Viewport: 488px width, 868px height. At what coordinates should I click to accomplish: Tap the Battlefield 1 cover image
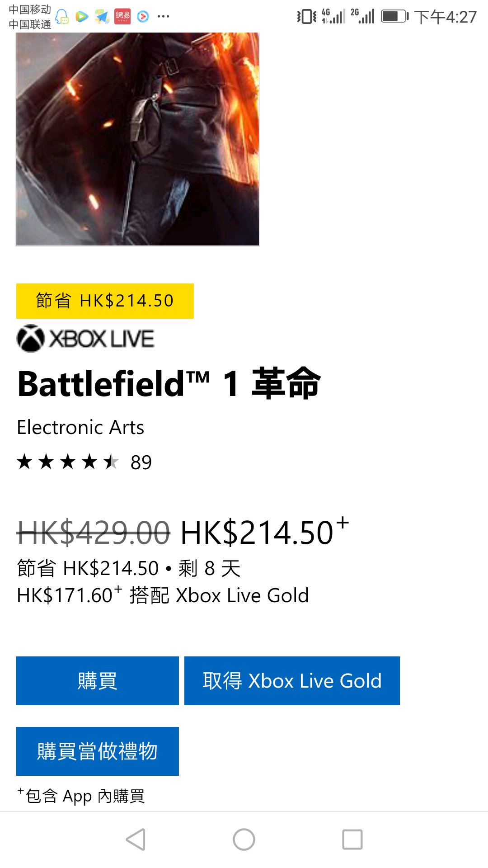(x=137, y=139)
